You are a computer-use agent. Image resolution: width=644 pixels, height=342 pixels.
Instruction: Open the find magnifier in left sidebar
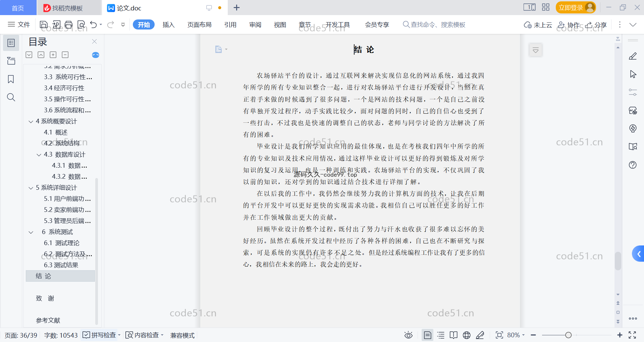(11, 97)
